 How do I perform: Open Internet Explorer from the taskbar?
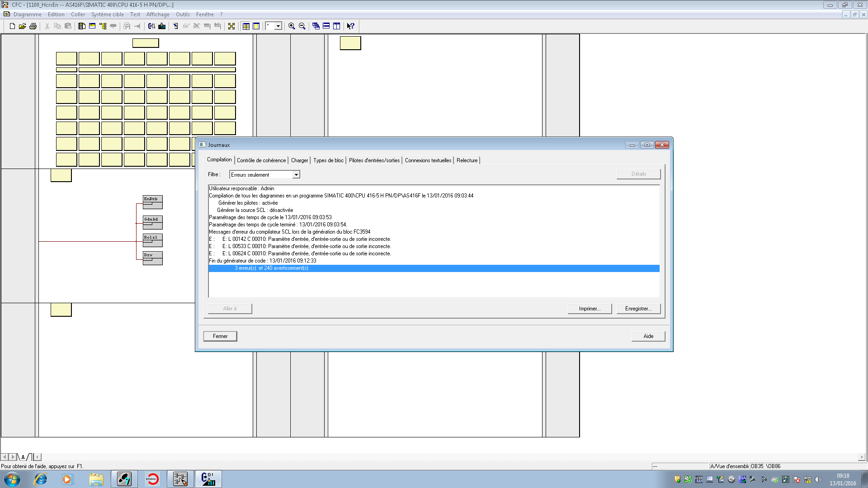pos(41,479)
